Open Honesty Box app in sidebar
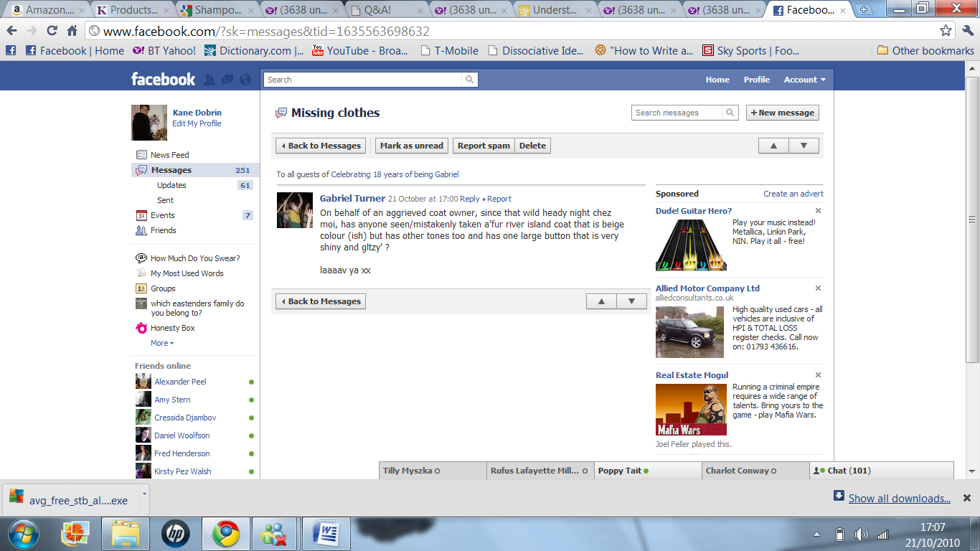This screenshot has width=980, height=551. pos(172,328)
